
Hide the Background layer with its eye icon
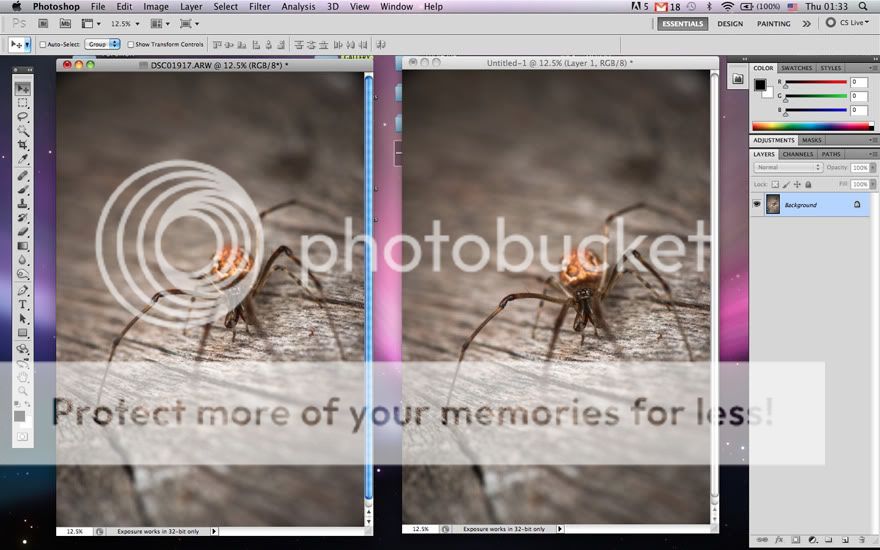757,204
